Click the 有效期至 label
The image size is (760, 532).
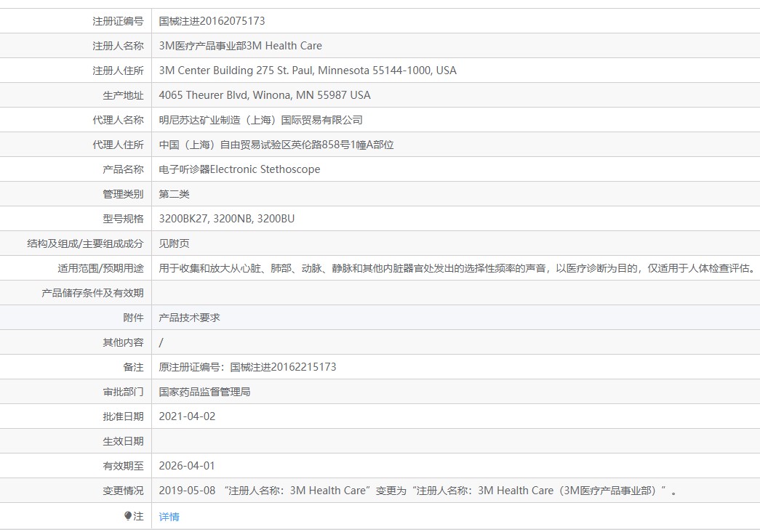coord(123,466)
